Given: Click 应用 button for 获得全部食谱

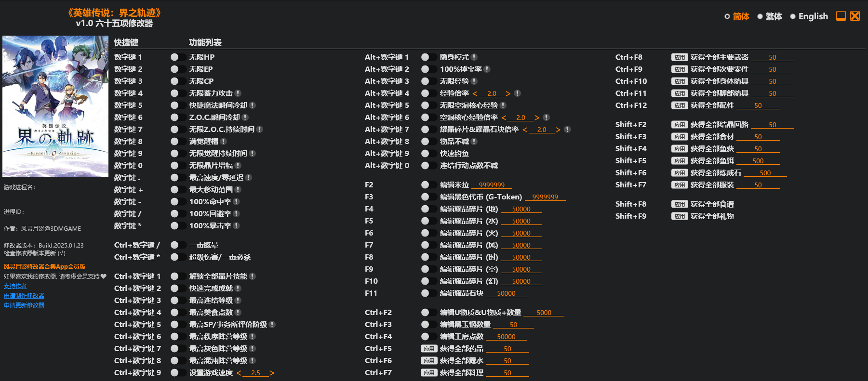Looking at the screenshot, I should pyautogui.click(x=680, y=204).
